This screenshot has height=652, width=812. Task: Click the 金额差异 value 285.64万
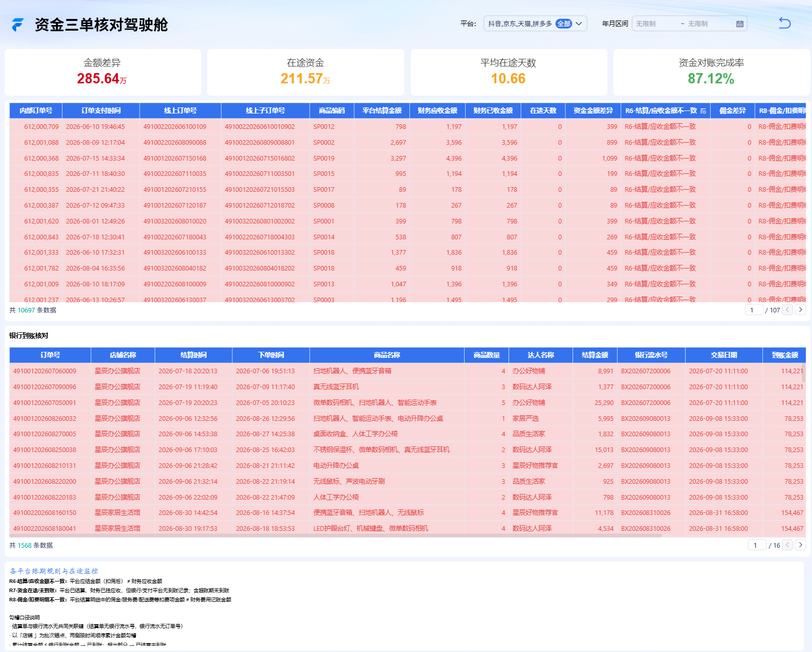(x=102, y=79)
